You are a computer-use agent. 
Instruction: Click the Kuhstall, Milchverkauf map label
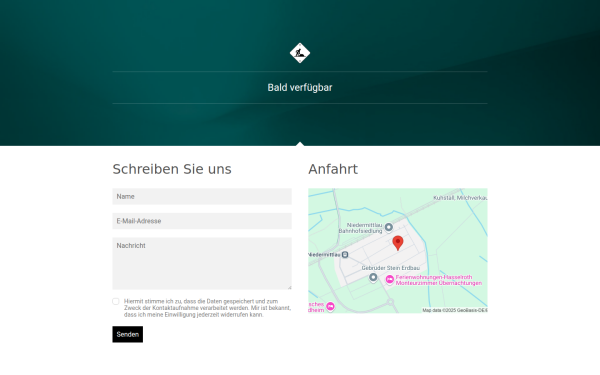pos(460,198)
